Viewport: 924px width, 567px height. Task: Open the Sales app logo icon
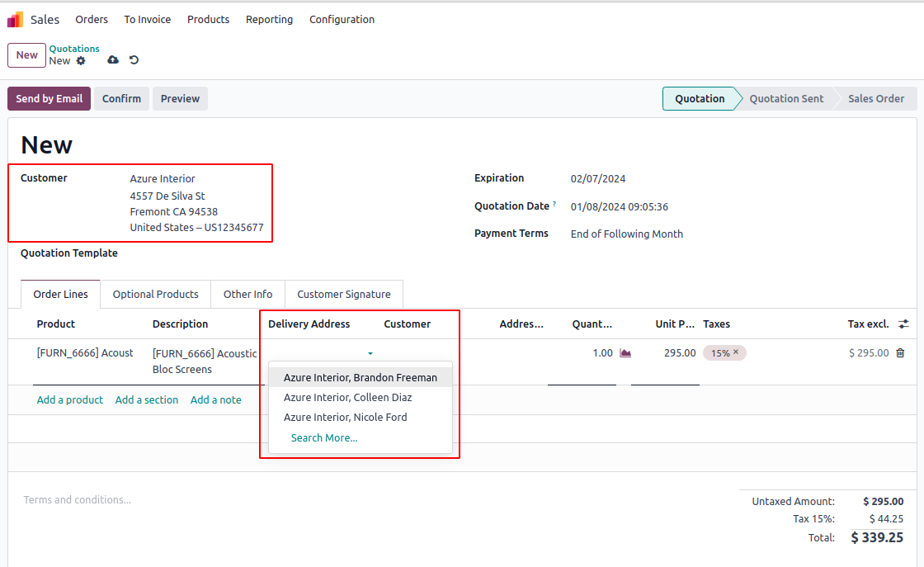[x=16, y=20]
